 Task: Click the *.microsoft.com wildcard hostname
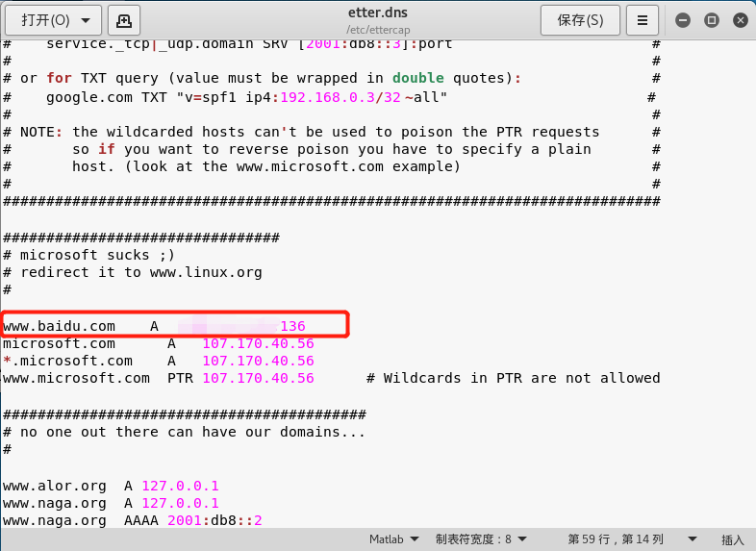click(x=67, y=361)
